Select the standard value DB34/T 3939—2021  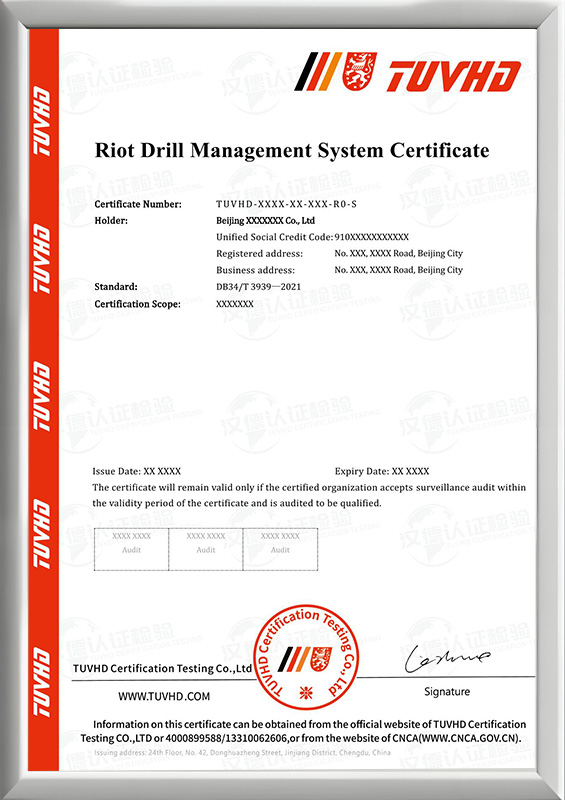pos(258,287)
